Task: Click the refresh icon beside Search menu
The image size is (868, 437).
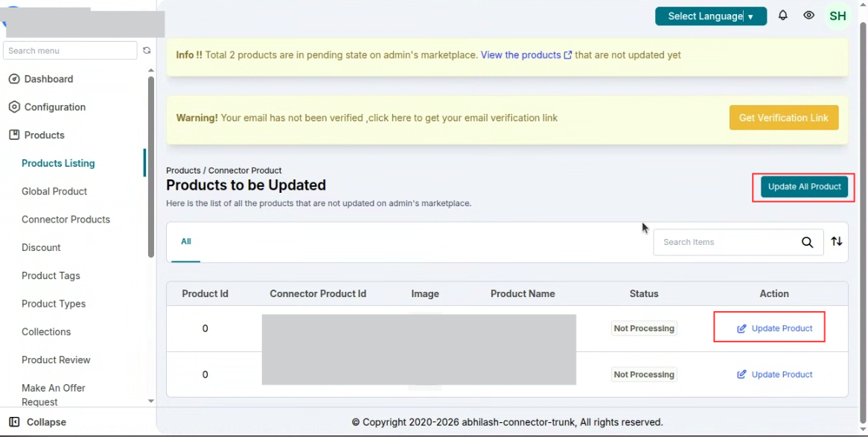Action: pyautogui.click(x=147, y=51)
